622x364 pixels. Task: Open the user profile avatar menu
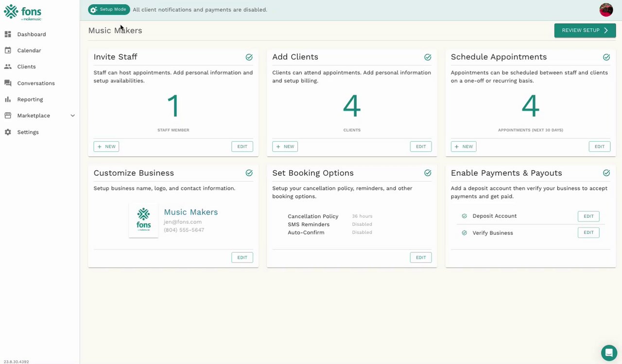(606, 10)
